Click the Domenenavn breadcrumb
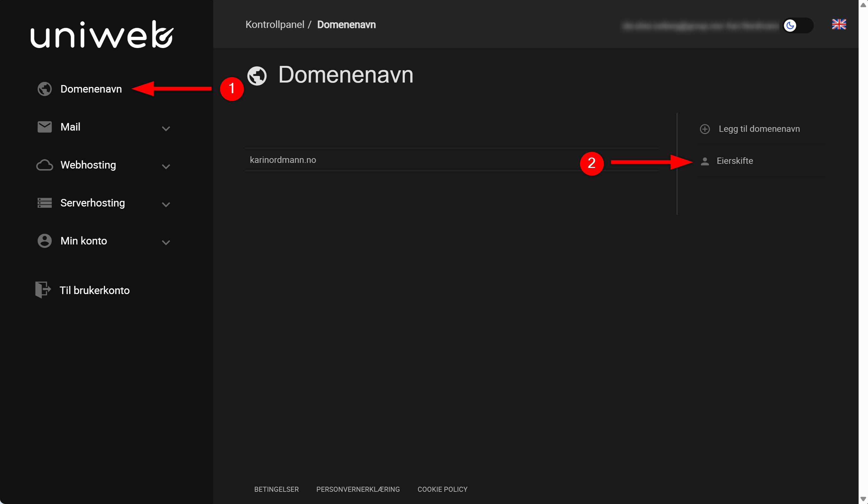 [x=346, y=24]
